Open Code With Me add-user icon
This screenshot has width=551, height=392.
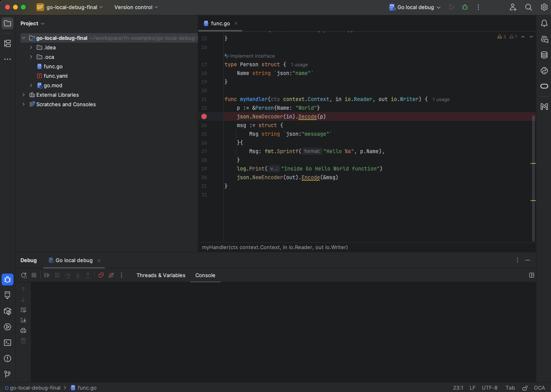(x=513, y=7)
